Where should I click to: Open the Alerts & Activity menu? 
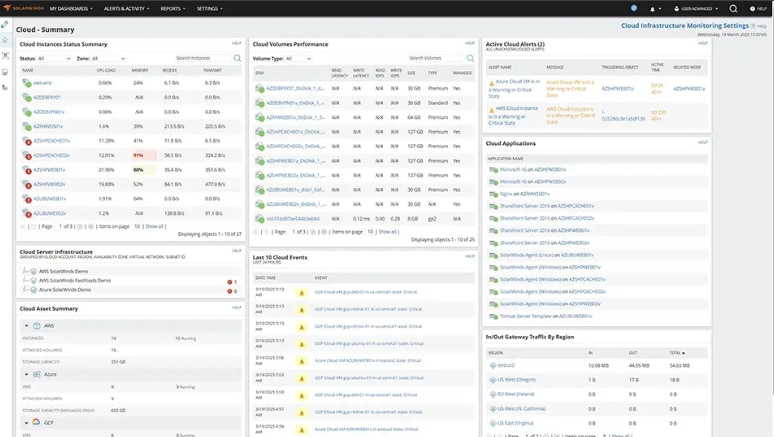tap(126, 8)
